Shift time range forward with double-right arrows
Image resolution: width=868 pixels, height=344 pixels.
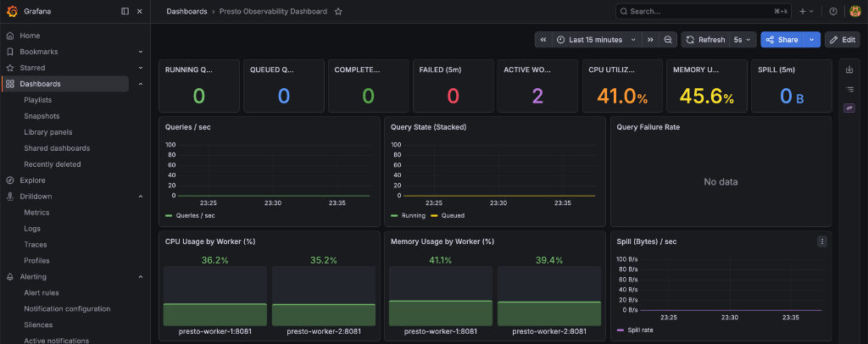click(x=650, y=40)
